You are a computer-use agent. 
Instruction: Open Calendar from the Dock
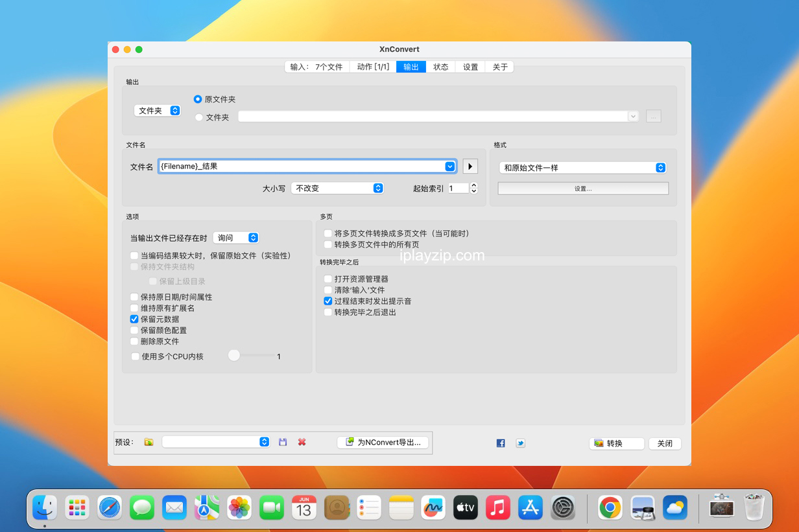click(304, 507)
